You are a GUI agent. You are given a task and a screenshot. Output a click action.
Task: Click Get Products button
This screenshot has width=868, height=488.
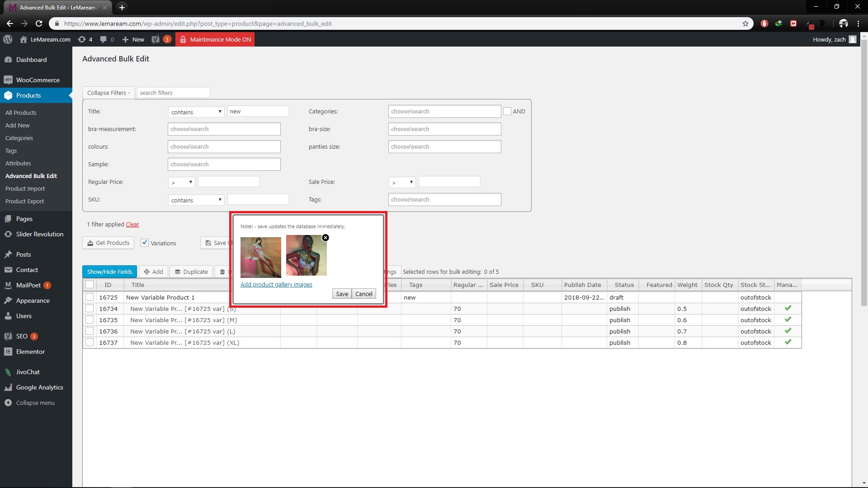pos(108,243)
